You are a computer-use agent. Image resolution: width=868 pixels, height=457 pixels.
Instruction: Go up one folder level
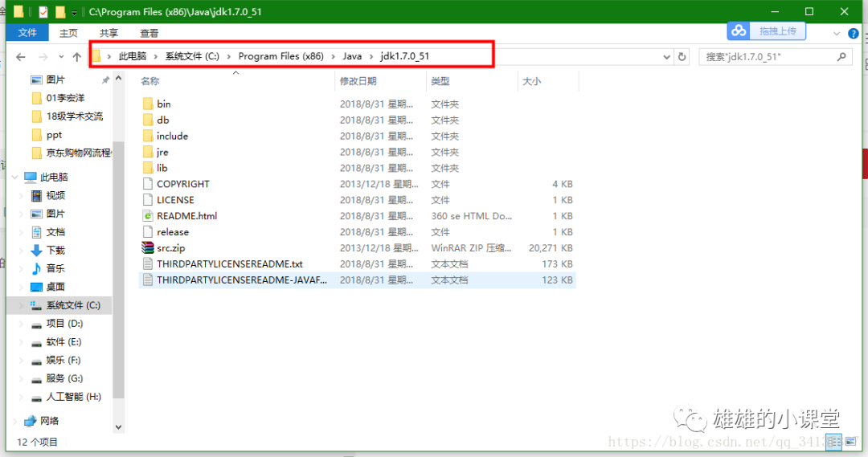point(77,56)
